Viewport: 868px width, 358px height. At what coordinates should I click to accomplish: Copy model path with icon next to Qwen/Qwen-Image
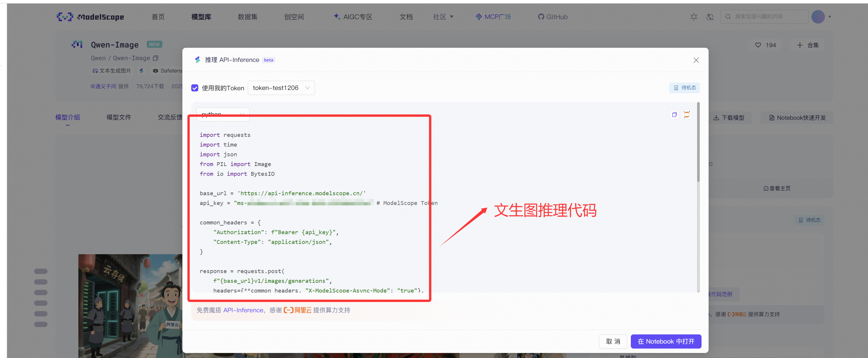pyautogui.click(x=155, y=58)
